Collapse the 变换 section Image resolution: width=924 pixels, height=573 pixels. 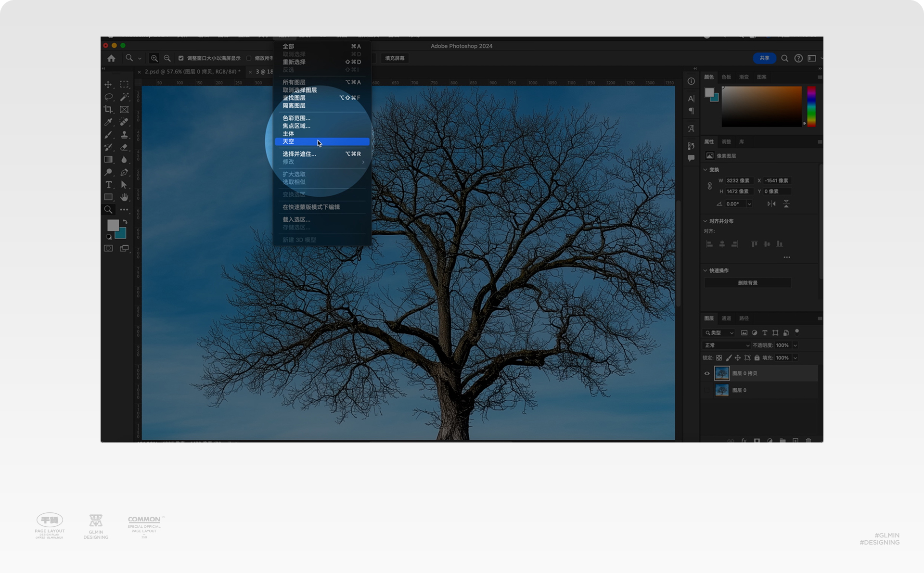pyautogui.click(x=706, y=170)
